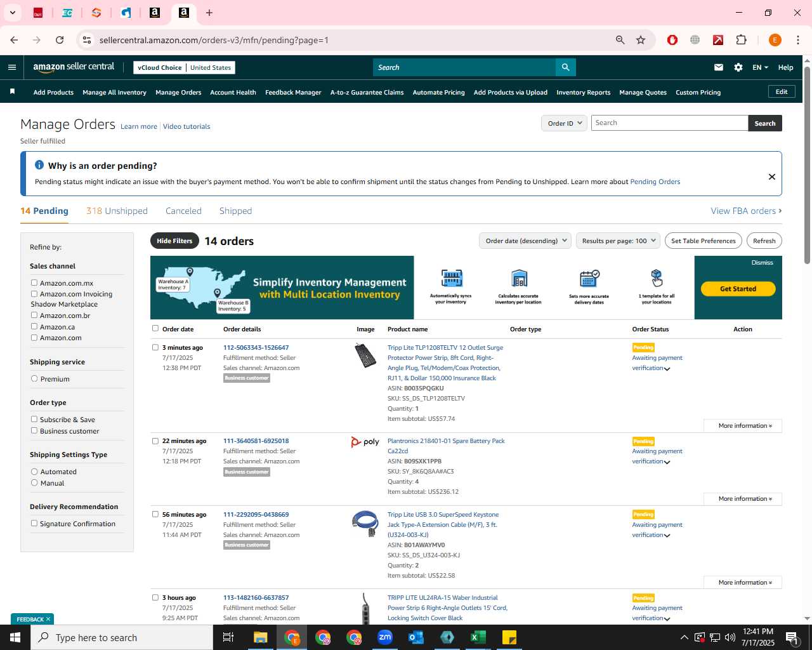The height and width of the screenshot is (650, 812).
Task: Open the Results per page dropdown
Action: [x=619, y=241]
